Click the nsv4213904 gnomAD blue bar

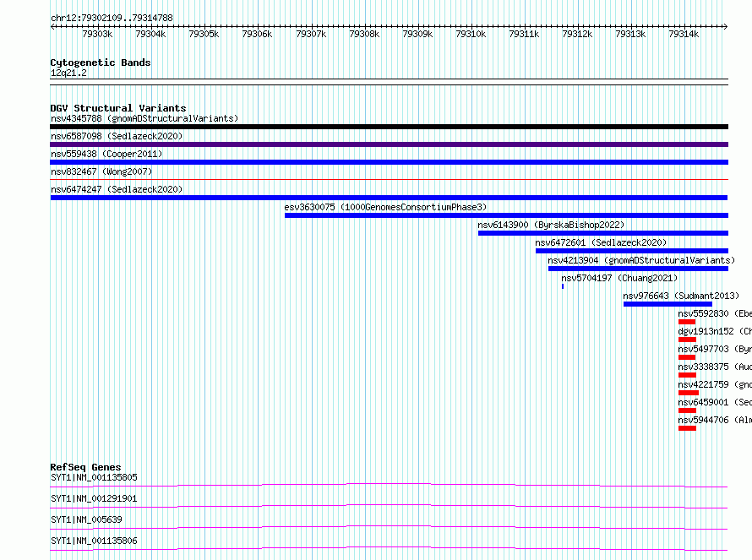pyautogui.click(x=638, y=269)
